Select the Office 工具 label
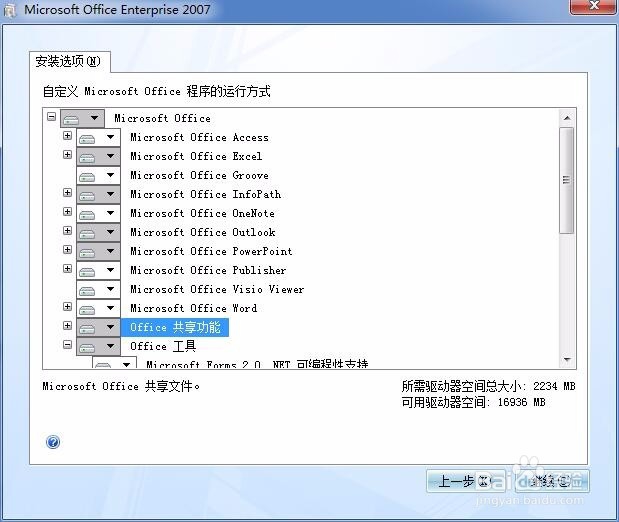This screenshot has width=619, height=522. [x=163, y=346]
